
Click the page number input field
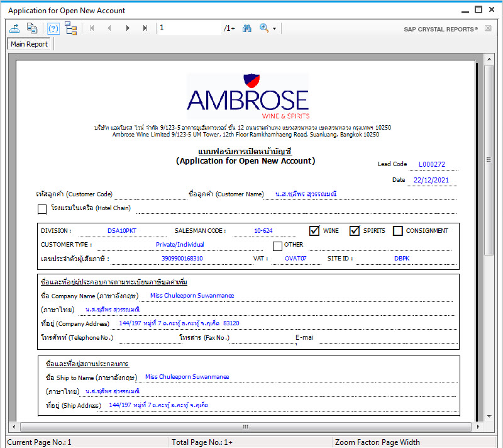click(x=189, y=28)
